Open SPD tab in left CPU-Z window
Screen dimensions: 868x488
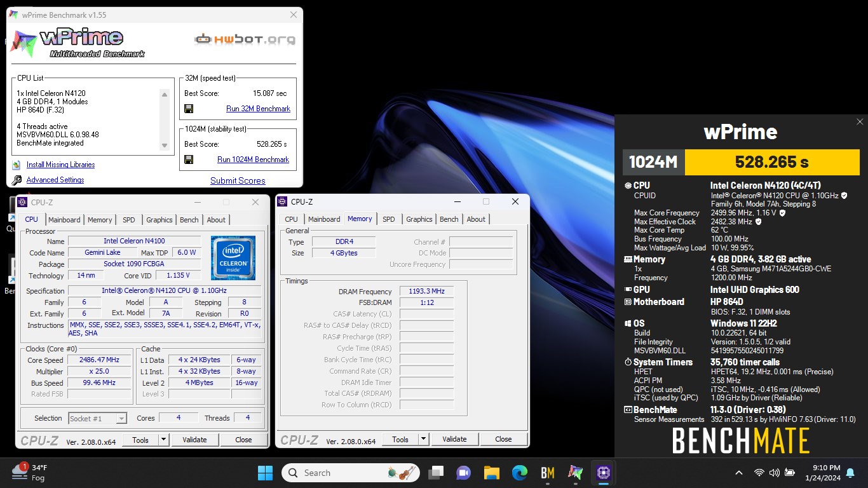[129, 220]
